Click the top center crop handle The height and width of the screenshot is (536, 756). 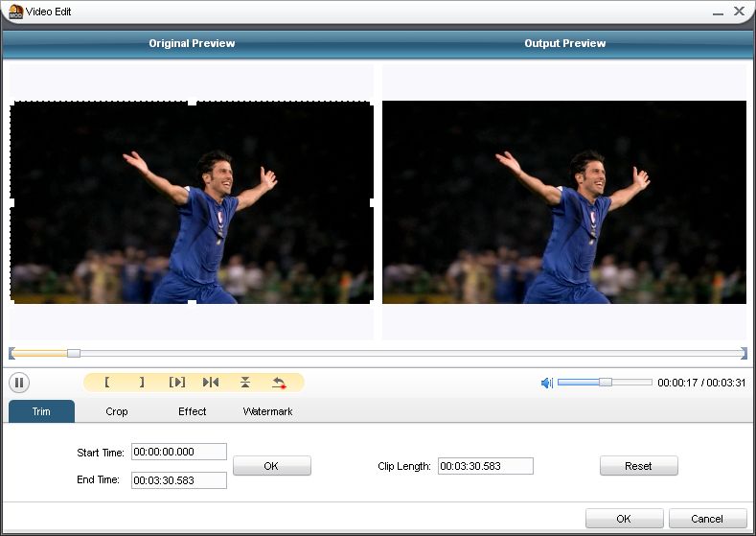click(192, 103)
